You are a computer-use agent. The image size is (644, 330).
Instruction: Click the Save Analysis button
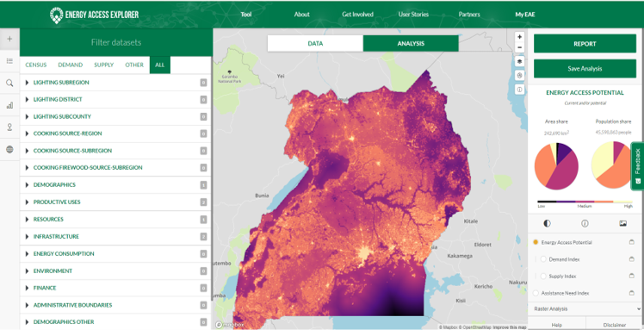(x=585, y=69)
